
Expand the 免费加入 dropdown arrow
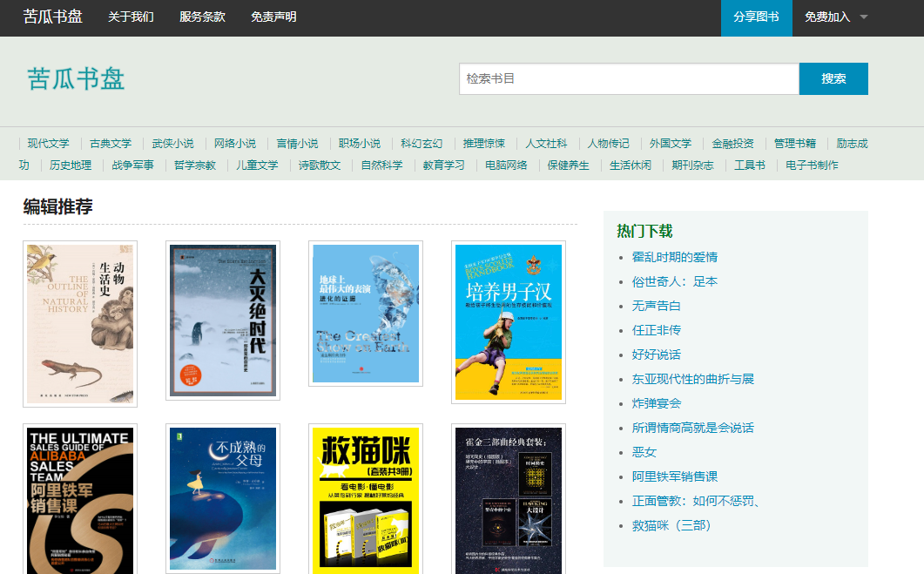(x=863, y=17)
